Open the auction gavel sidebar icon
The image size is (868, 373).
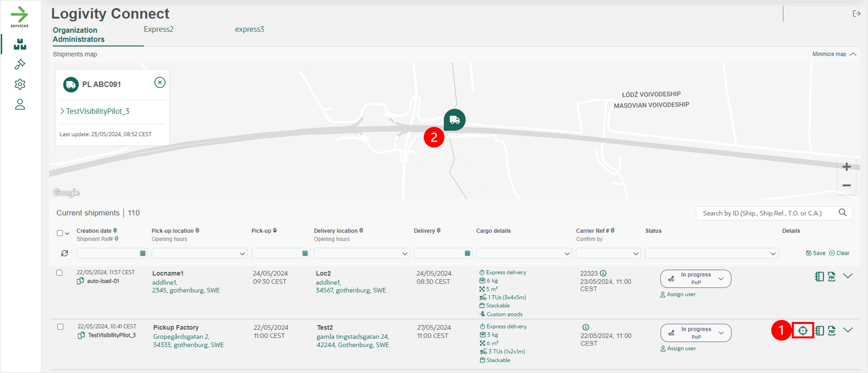coord(20,64)
